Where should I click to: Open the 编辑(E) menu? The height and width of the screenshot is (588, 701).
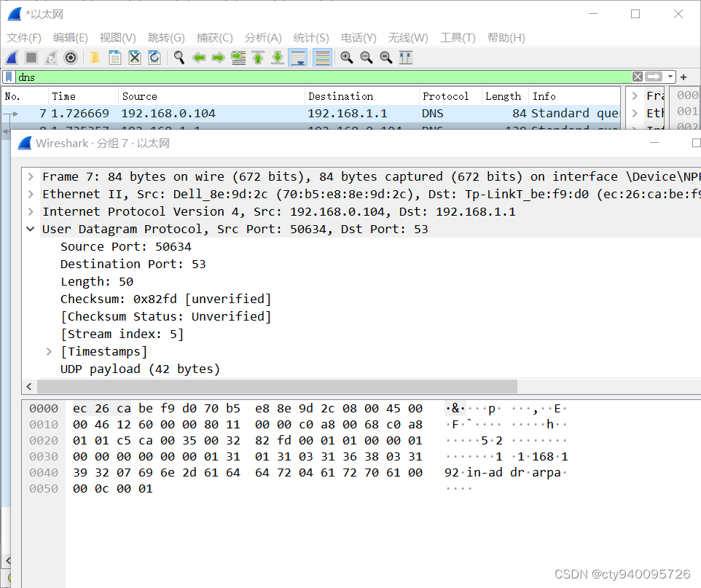click(70, 38)
